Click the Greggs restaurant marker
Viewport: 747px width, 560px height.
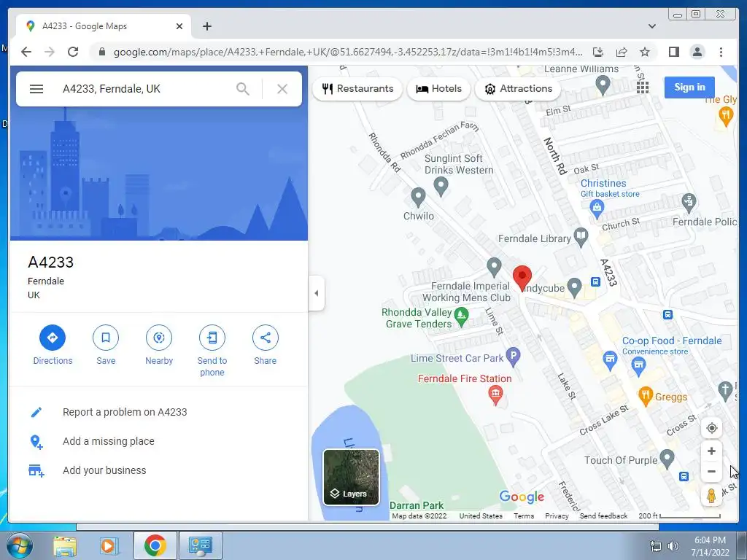pos(646,395)
